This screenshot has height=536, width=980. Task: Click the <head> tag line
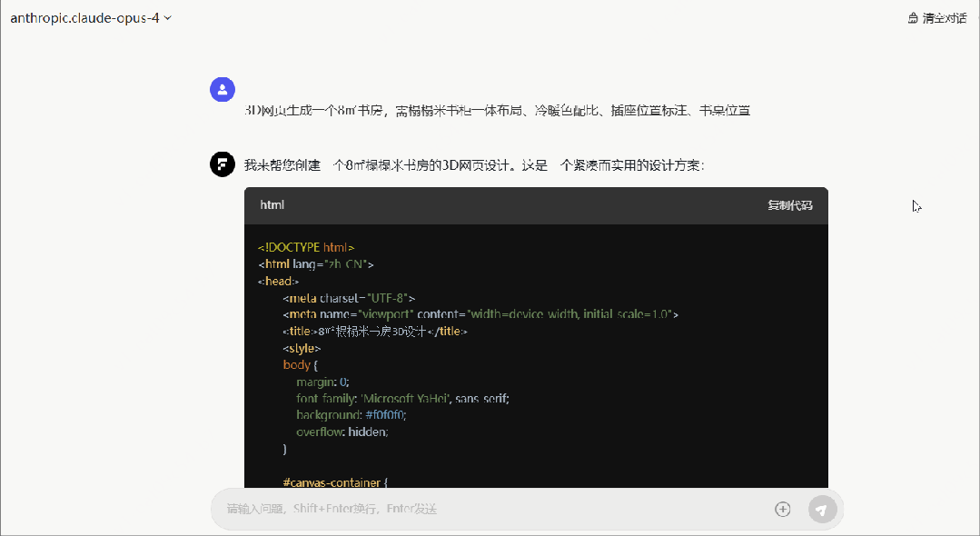278,282
